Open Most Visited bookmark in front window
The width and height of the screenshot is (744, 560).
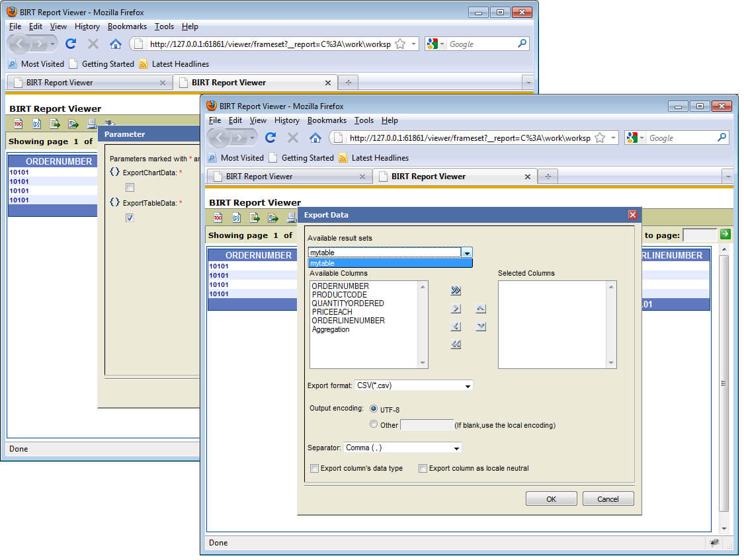[236, 158]
